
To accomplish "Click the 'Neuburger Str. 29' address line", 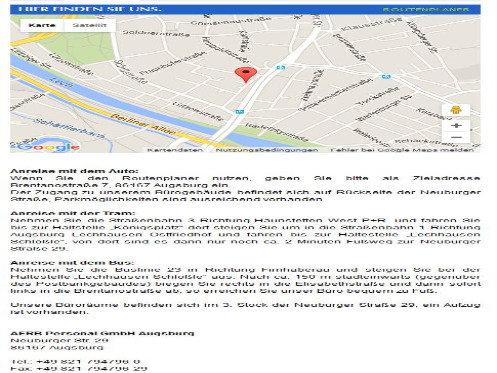I will [x=59, y=340].
